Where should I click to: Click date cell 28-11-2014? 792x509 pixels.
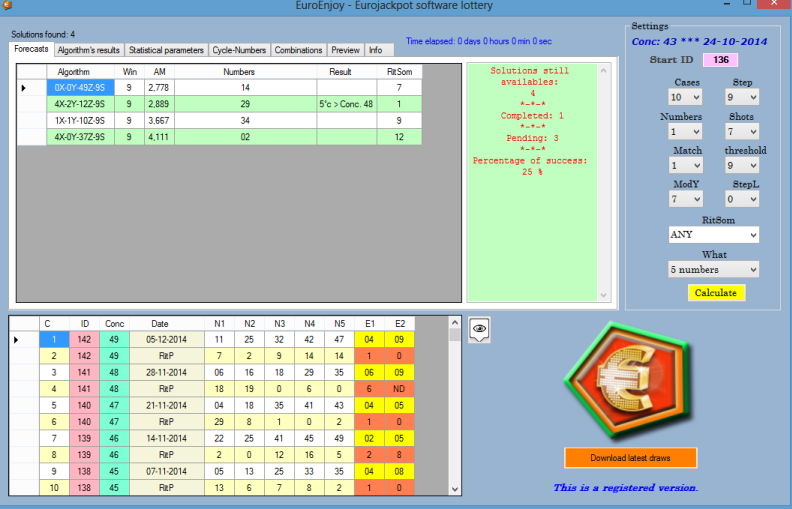tap(167, 372)
